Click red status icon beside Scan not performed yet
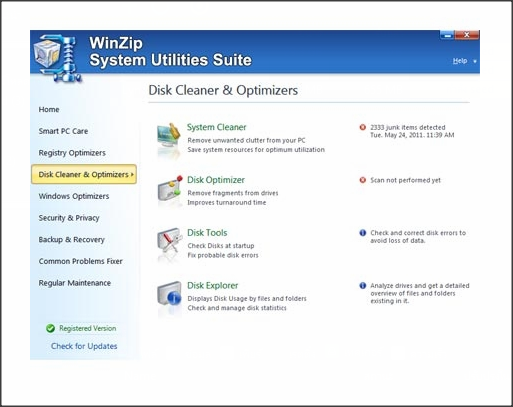Screen dimensions: 513x407 tap(363, 180)
